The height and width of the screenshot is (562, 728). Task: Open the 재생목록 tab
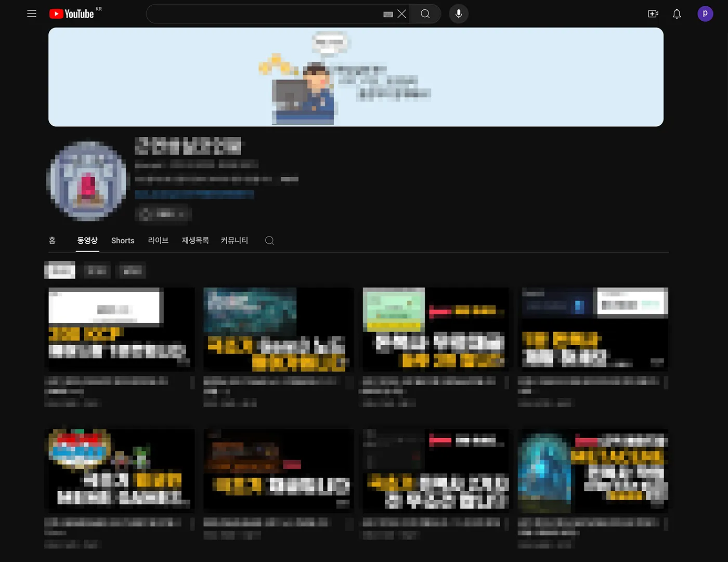[195, 240]
